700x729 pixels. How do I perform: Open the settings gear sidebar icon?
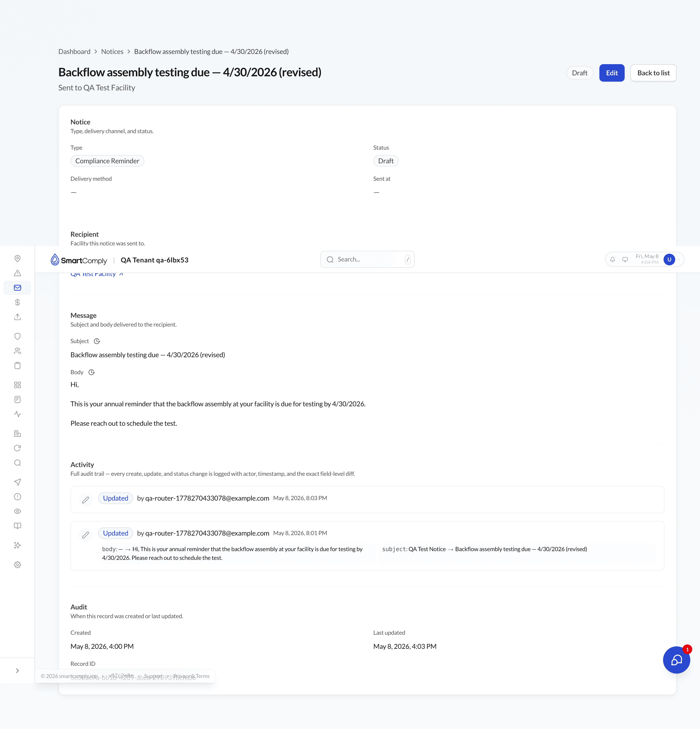tap(17, 565)
